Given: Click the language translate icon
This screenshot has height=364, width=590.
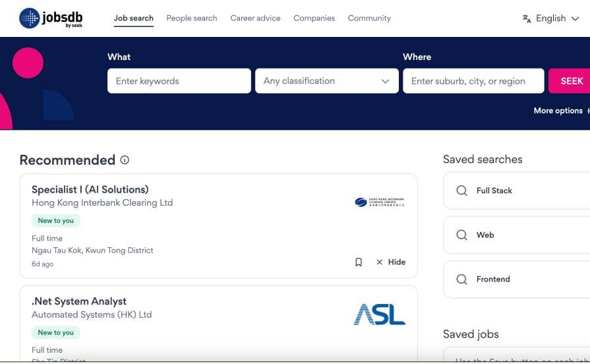Looking at the screenshot, I should [x=527, y=18].
